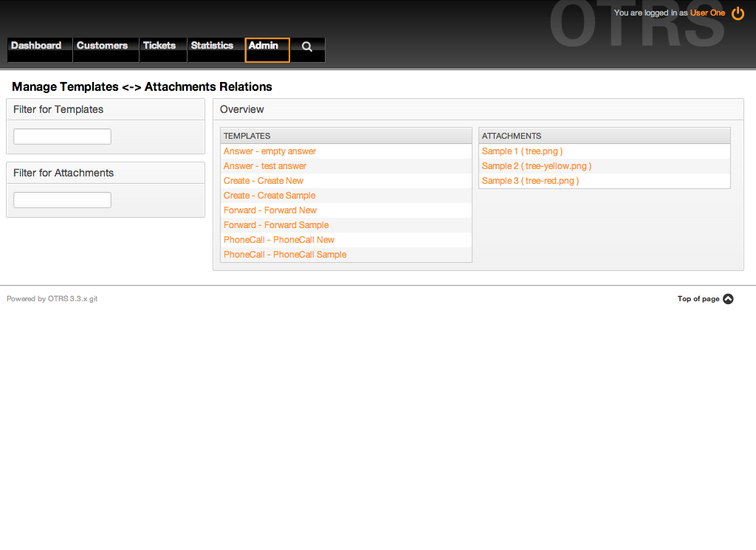Click the Top of page arrow icon
The width and height of the screenshot is (756, 550).
(x=728, y=299)
